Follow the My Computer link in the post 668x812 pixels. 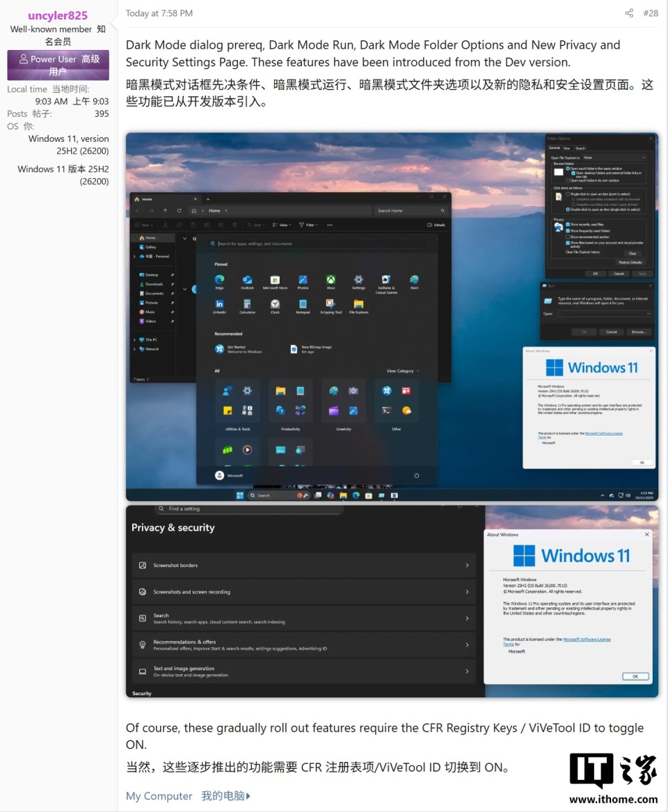pyautogui.click(x=159, y=796)
